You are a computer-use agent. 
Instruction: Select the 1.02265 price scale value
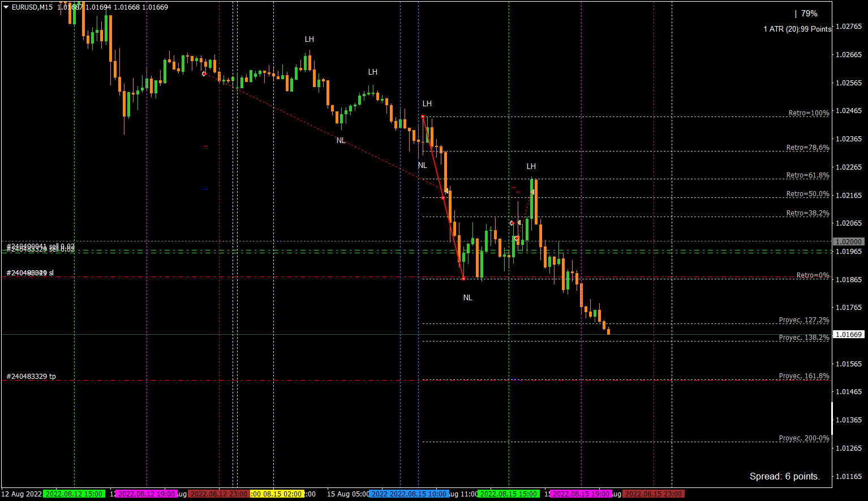pyautogui.click(x=849, y=167)
